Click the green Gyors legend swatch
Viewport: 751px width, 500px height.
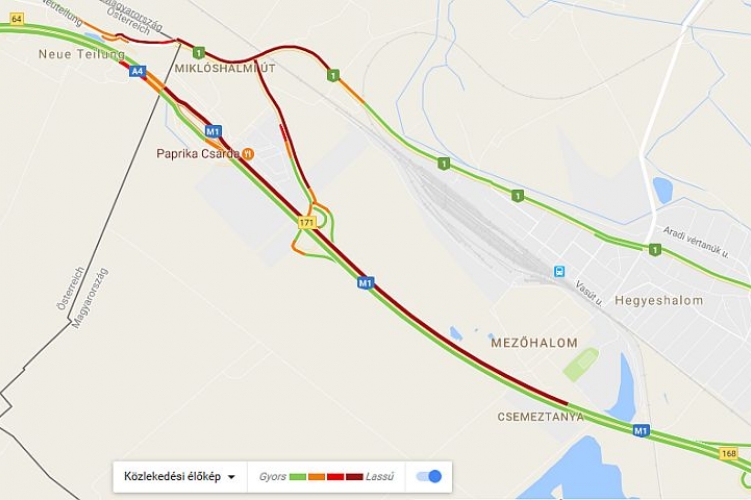point(298,477)
